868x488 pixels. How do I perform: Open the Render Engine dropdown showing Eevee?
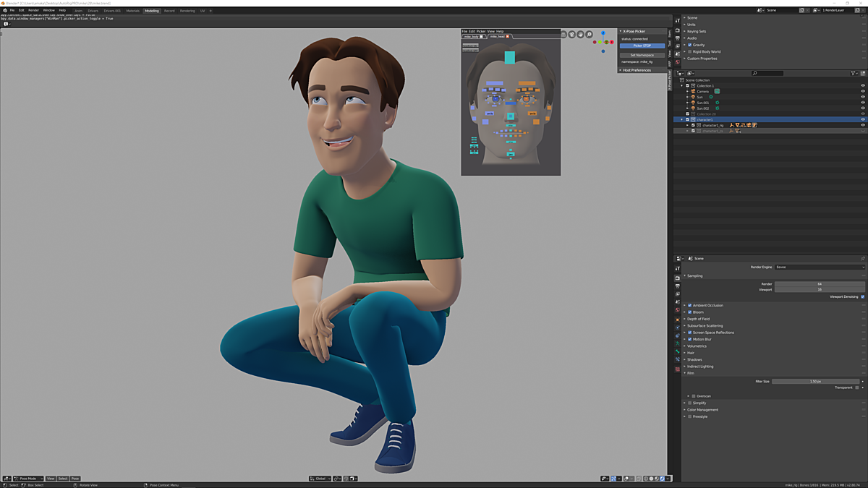pyautogui.click(x=821, y=266)
